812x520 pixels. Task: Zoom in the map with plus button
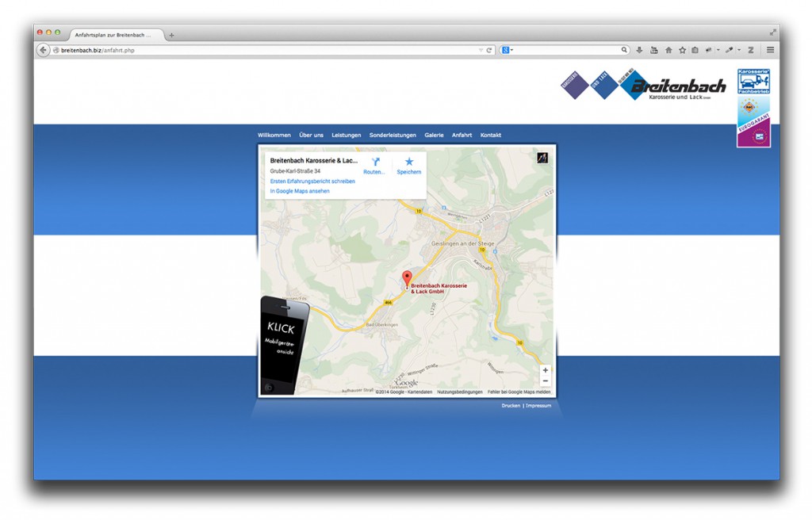pyautogui.click(x=545, y=370)
